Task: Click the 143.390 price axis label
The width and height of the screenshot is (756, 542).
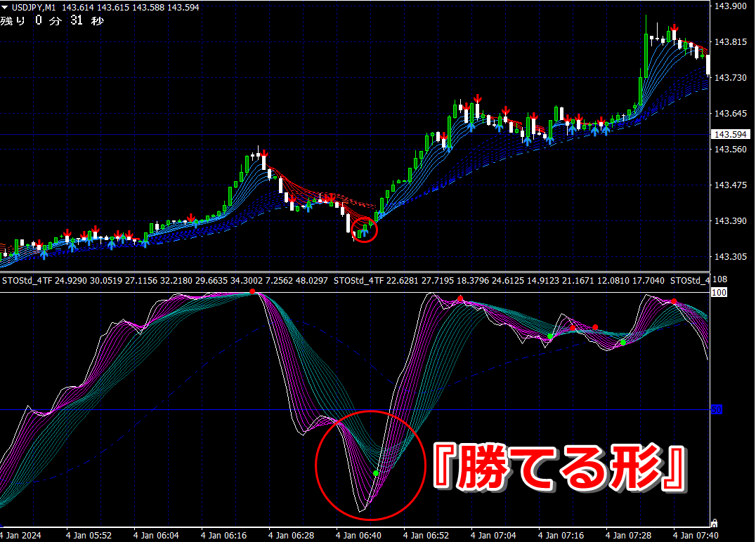Action: 731,220
